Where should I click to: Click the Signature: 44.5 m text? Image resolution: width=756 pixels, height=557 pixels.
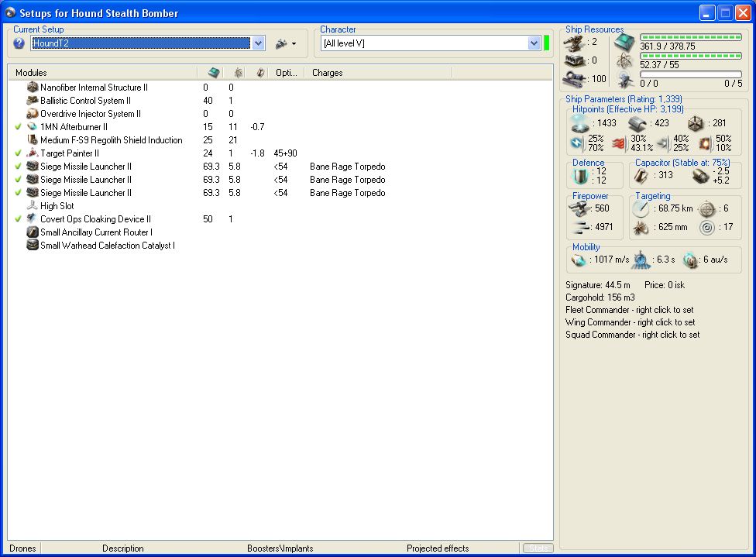(598, 285)
